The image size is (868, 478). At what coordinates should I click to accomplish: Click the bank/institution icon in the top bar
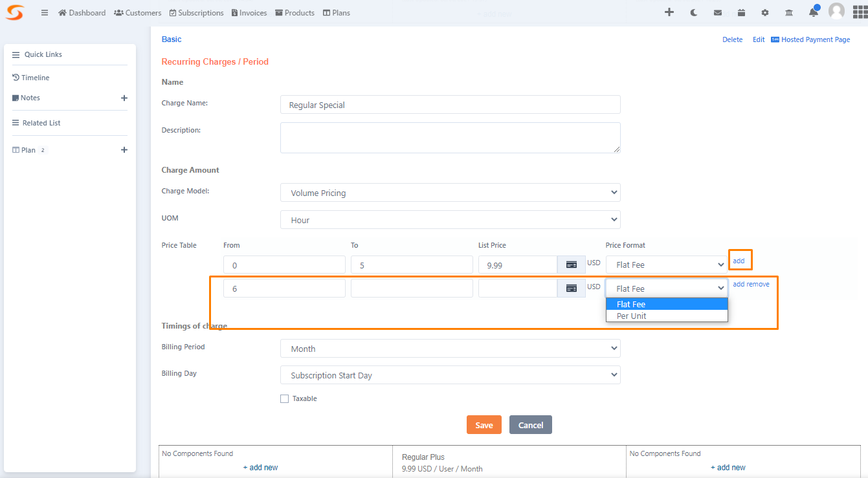pyautogui.click(x=789, y=12)
